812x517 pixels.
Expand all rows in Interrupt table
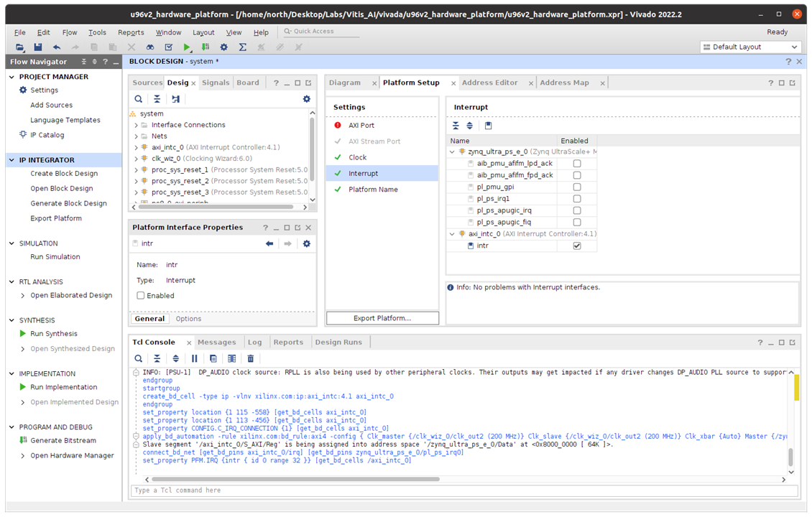(x=470, y=126)
